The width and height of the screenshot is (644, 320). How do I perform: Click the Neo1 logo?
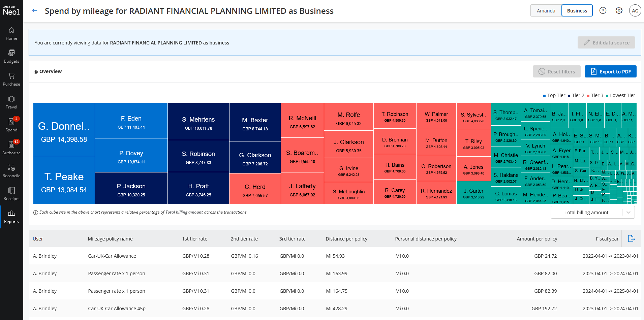coord(11,11)
